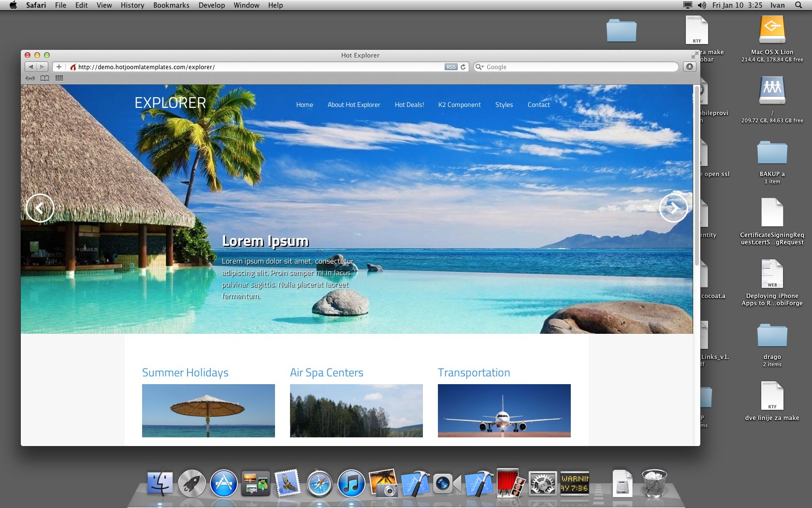
Task: Open the Transportation heading link
Action: 474,373
